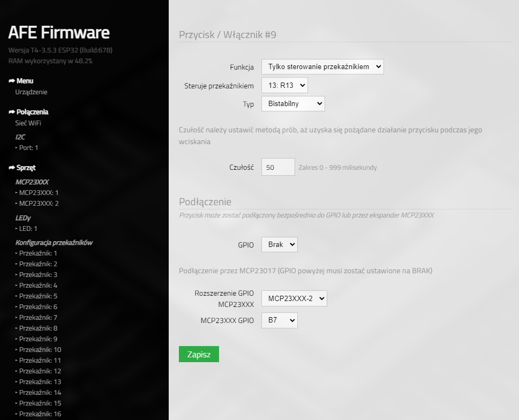Open Przekaźnik: 4 settings

pos(38,286)
